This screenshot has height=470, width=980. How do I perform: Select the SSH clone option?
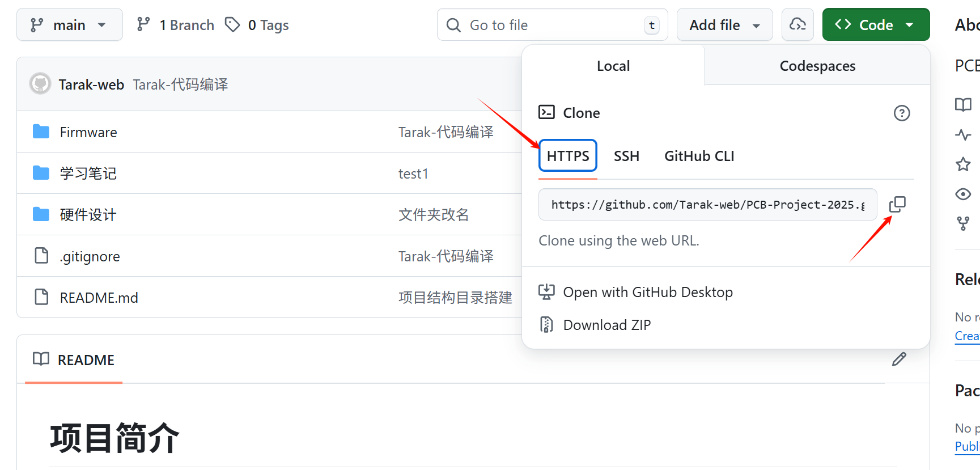[x=626, y=156]
